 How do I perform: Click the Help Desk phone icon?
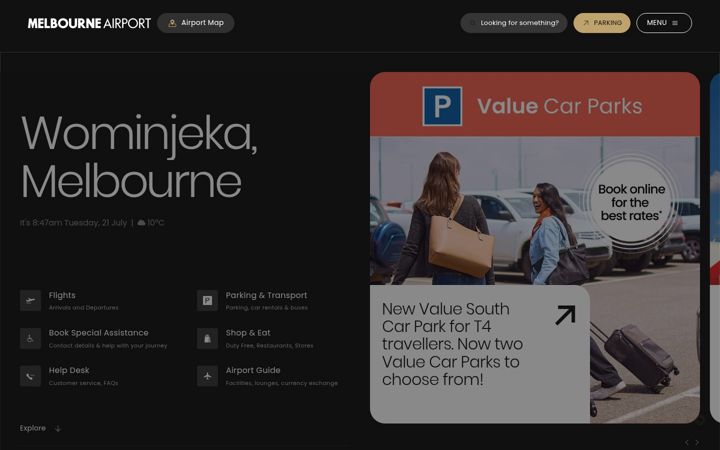(30, 376)
